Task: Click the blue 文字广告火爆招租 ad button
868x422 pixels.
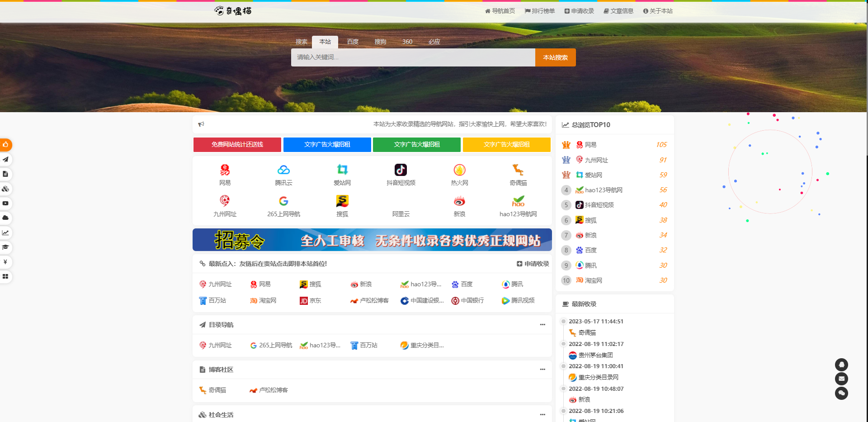Action: (327, 145)
